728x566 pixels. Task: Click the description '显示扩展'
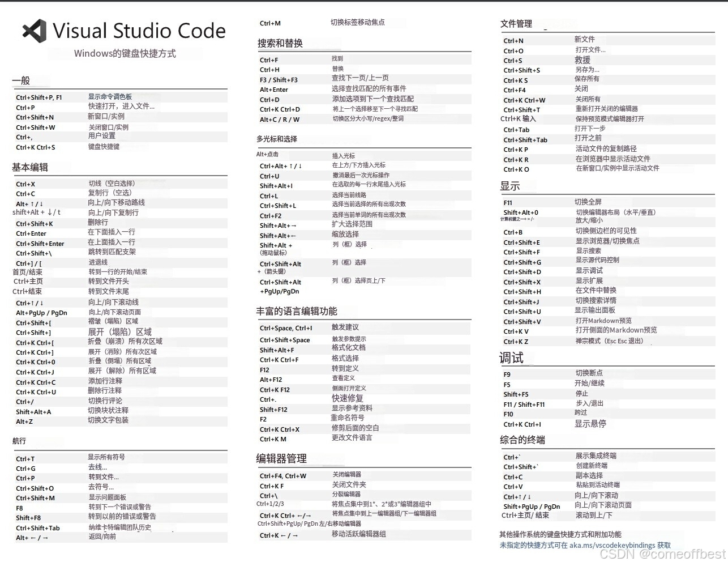(589, 280)
